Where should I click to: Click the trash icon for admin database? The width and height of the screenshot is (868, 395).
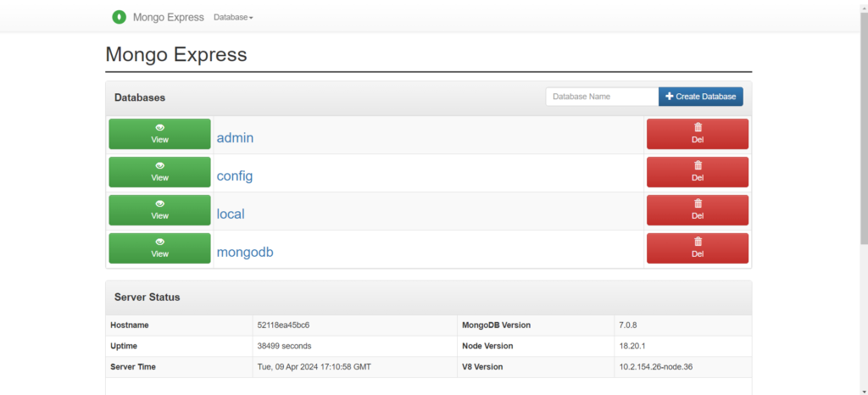point(698,127)
